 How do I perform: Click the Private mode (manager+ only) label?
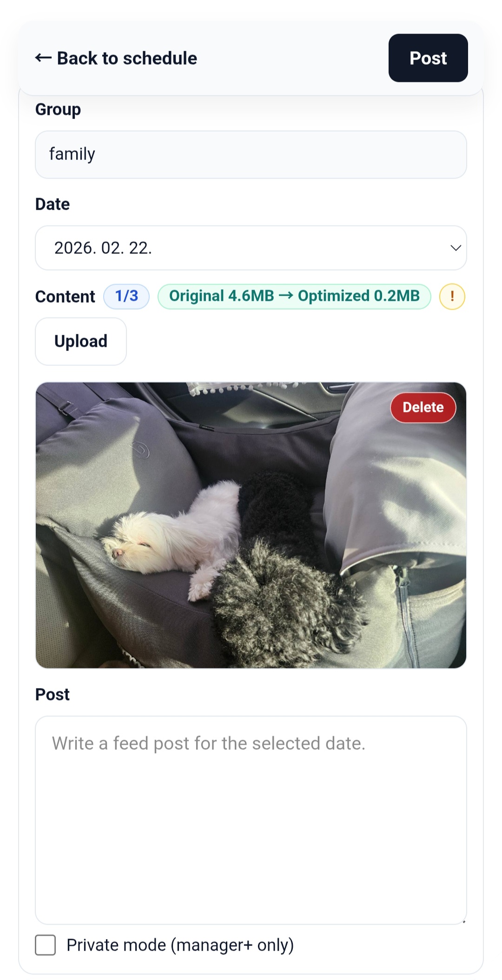click(180, 945)
